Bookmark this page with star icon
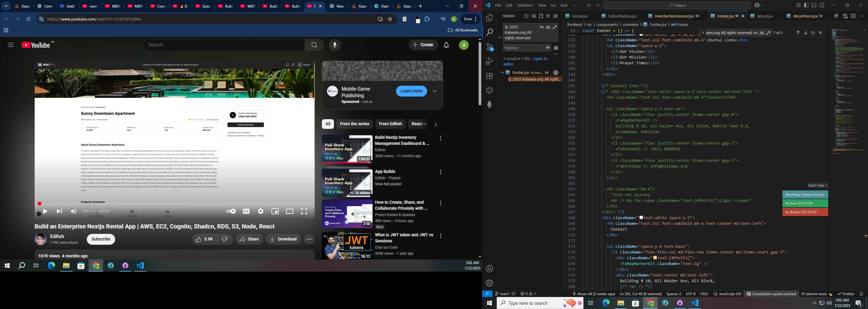The image size is (868, 309). tap(390, 19)
